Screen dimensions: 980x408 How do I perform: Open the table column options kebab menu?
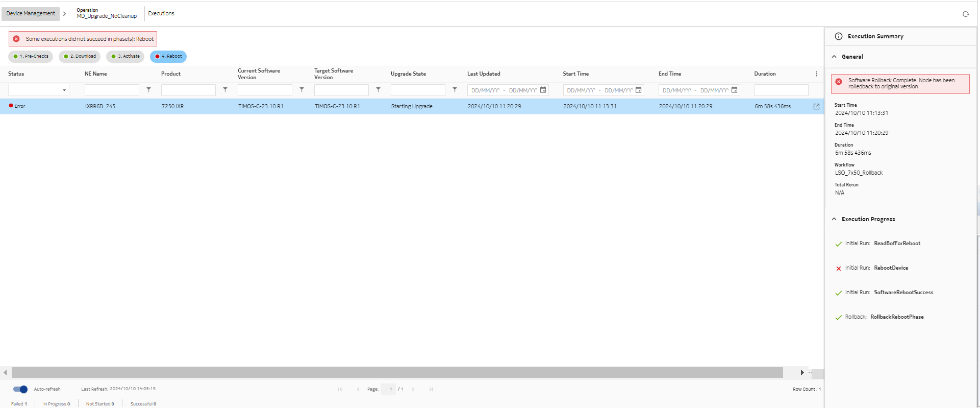point(816,74)
